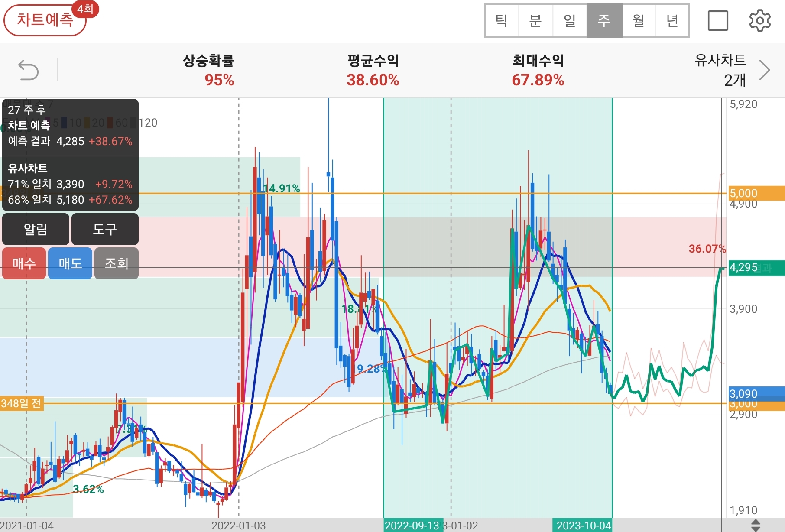Tap the 3,900 price axis label

[x=743, y=309]
